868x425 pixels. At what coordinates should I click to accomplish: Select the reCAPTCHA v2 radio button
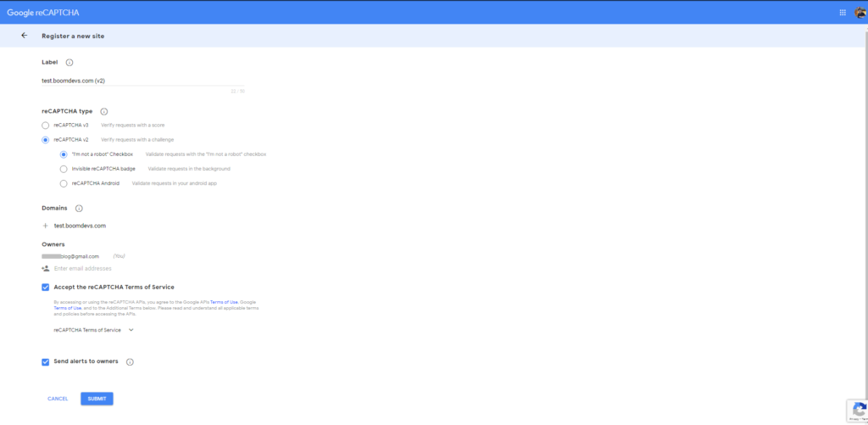[x=46, y=140]
